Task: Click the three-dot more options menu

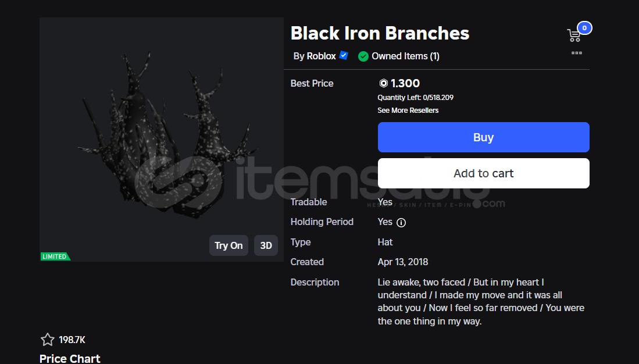Action: tap(577, 53)
